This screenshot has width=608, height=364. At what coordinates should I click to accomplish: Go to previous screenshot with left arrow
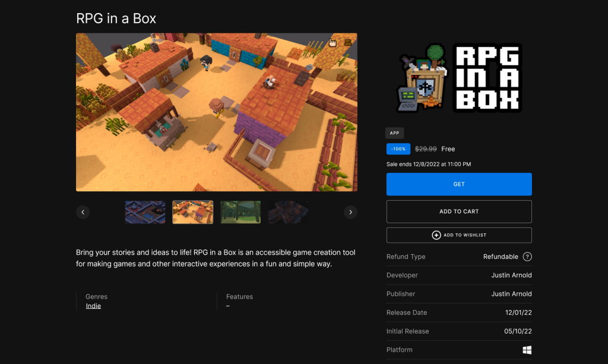[x=83, y=212]
